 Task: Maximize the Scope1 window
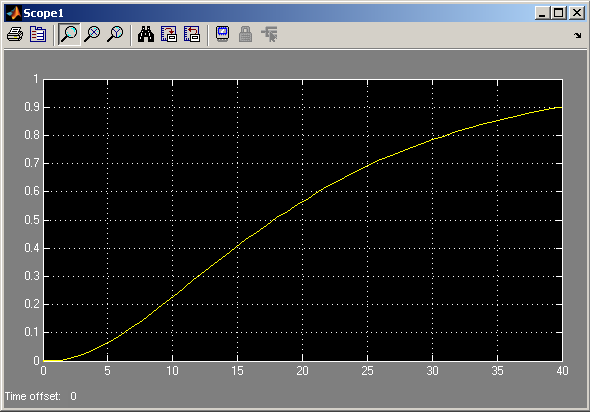click(x=559, y=13)
